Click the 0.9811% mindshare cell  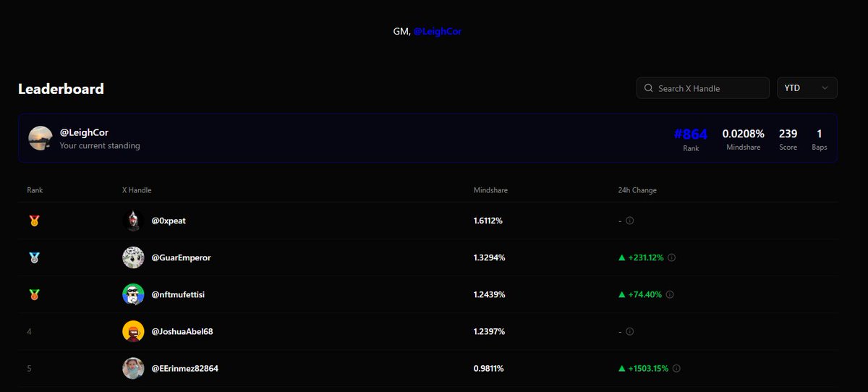pos(488,368)
